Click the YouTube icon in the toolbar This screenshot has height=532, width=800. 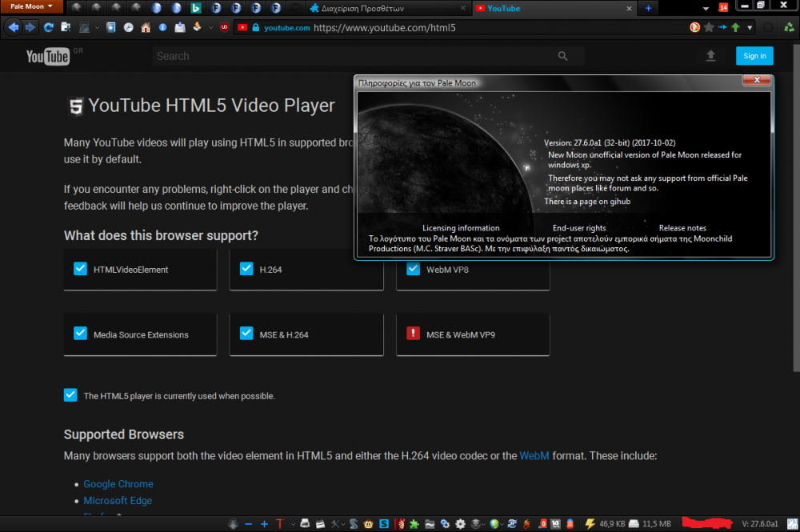click(242, 26)
